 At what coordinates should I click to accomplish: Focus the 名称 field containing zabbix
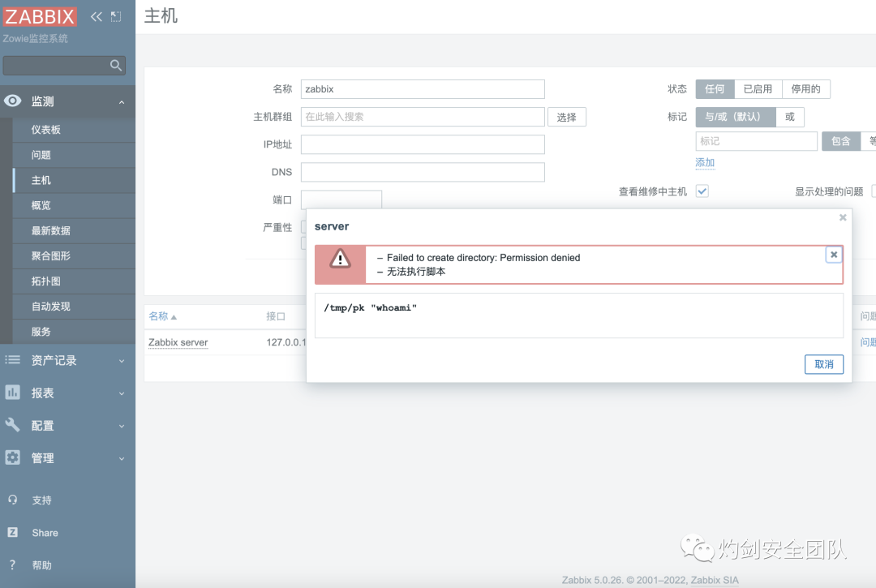(x=423, y=88)
